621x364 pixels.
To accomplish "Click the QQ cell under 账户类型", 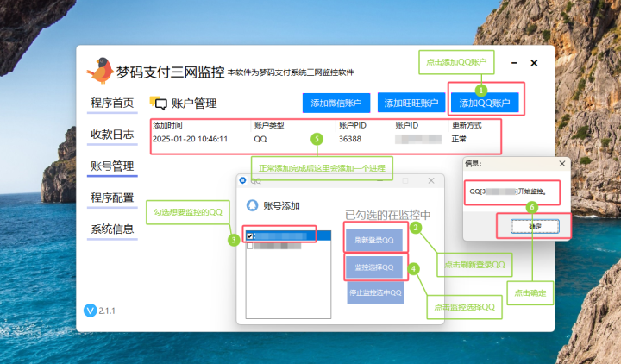I will (x=260, y=139).
